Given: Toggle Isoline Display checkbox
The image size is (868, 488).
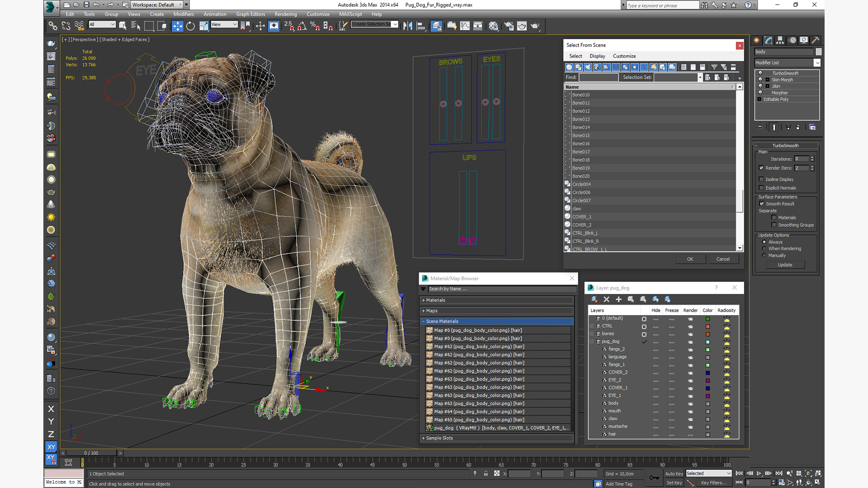Looking at the screenshot, I should pyautogui.click(x=761, y=179).
